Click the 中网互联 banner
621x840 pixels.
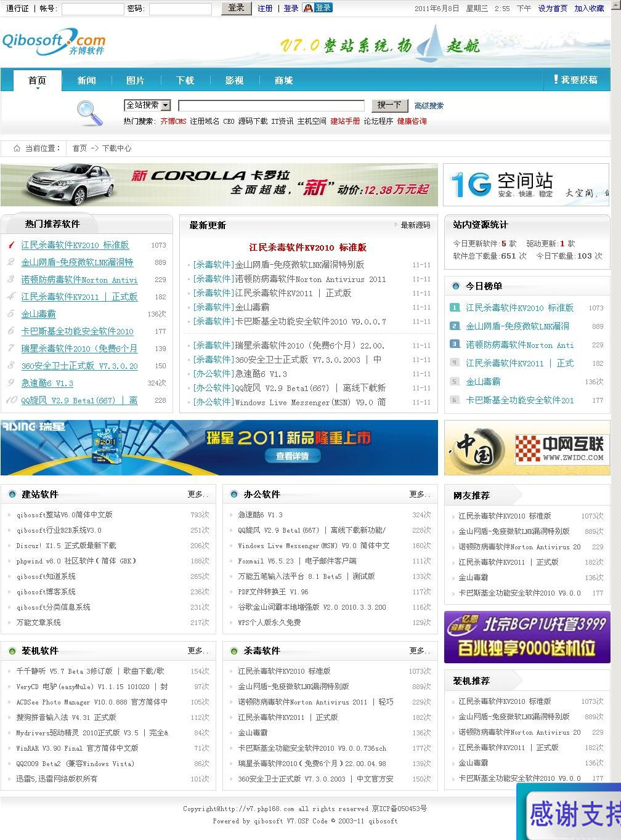pos(527,448)
